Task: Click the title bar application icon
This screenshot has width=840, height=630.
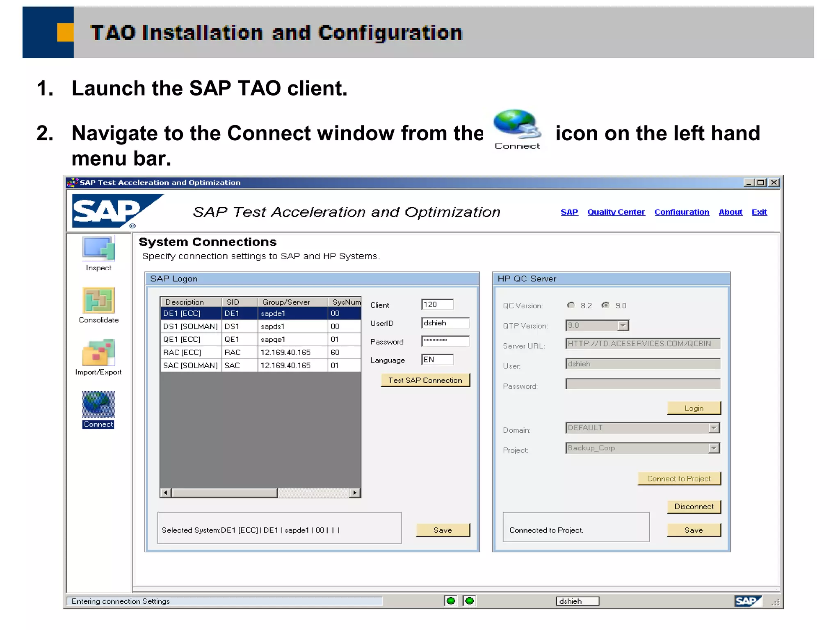Action: click(73, 183)
